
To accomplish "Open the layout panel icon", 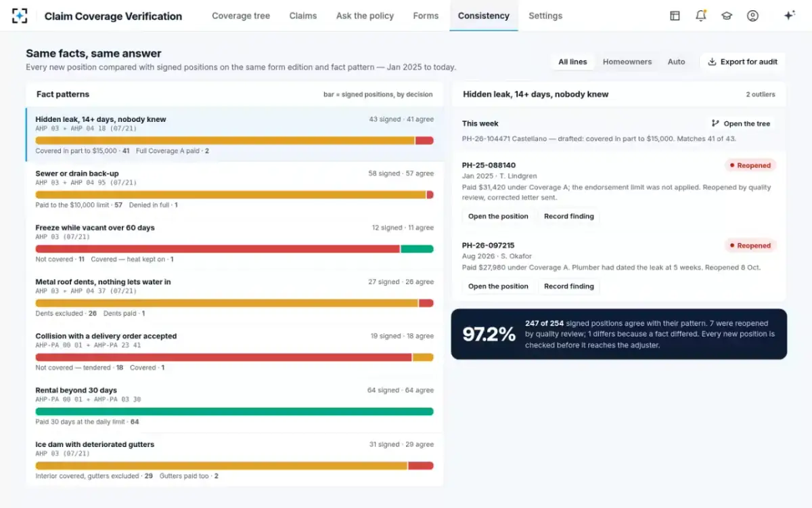I will pyautogui.click(x=675, y=16).
